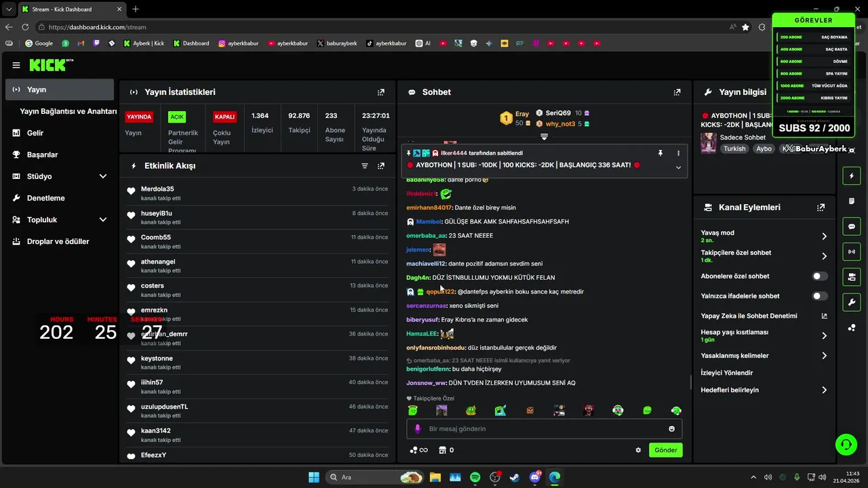Open Discord from the taskbar
The width and height of the screenshot is (868, 488).
pos(535,477)
